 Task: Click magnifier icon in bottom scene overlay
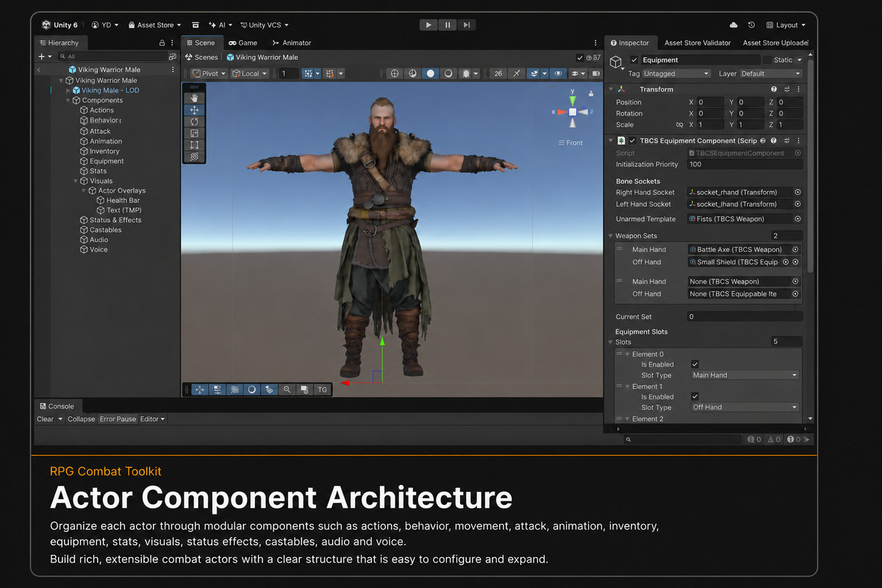tap(287, 390)
